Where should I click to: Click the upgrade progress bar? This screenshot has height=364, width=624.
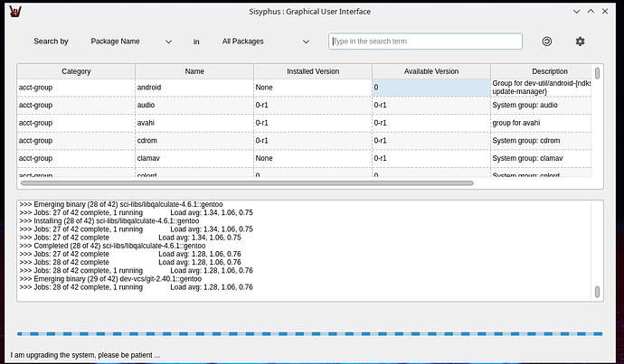(309, 334)
